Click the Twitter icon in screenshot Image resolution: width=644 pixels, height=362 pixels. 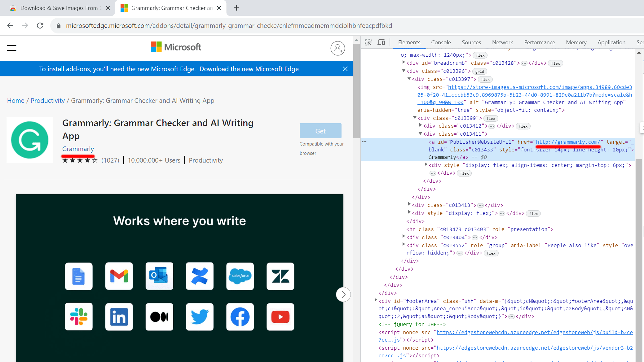click(x=200, y=317)
